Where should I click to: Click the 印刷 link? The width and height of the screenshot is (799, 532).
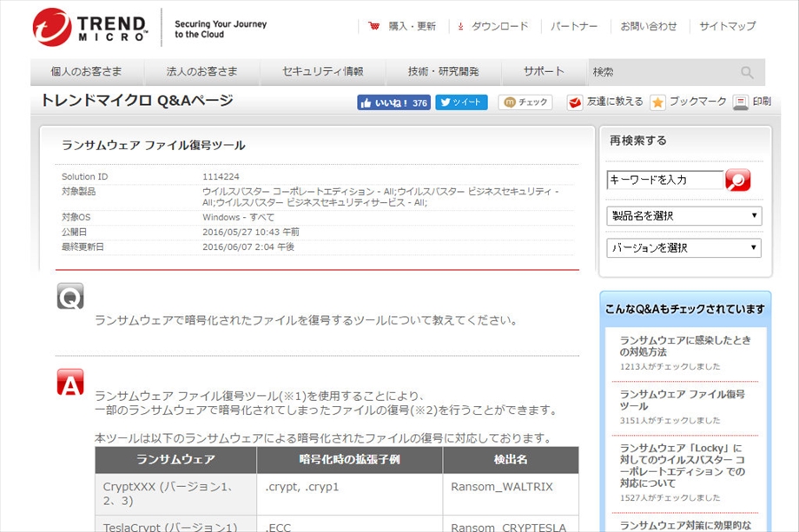[762, 102]
